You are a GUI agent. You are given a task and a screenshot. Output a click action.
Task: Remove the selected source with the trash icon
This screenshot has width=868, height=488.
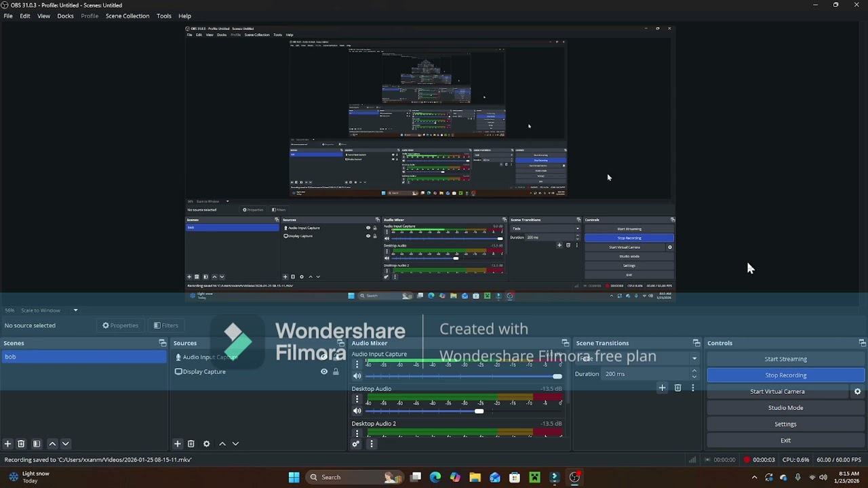191,444
